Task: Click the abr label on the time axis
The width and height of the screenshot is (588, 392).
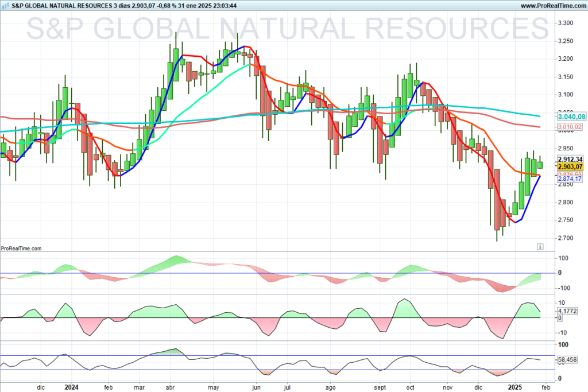Action: 170,387
